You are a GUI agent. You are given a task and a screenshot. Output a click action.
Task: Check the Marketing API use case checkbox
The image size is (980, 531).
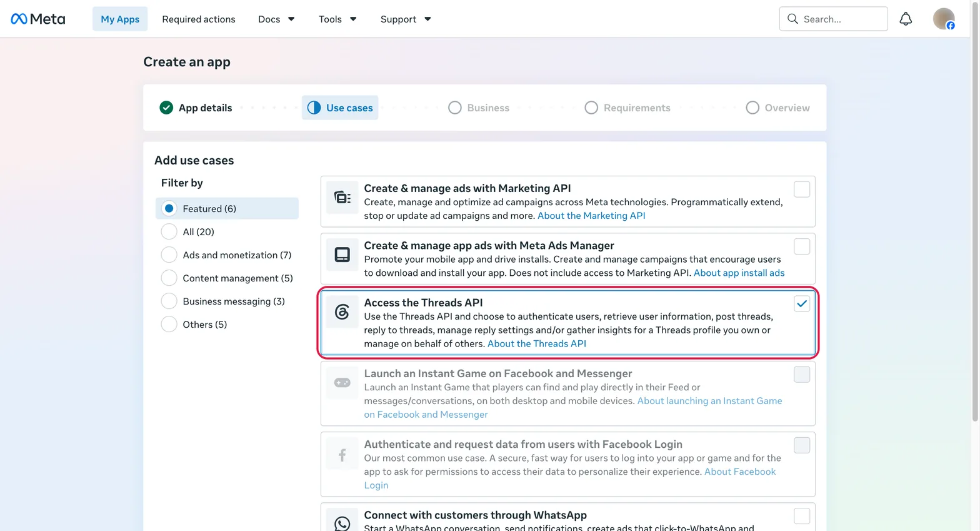[x=802, y=189]
